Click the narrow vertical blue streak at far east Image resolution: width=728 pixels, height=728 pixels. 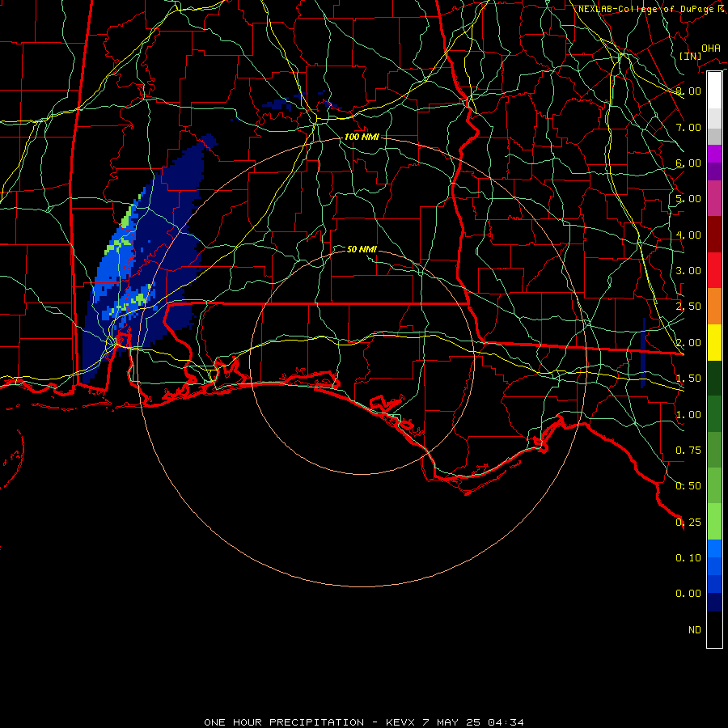[x=643, y=353]
